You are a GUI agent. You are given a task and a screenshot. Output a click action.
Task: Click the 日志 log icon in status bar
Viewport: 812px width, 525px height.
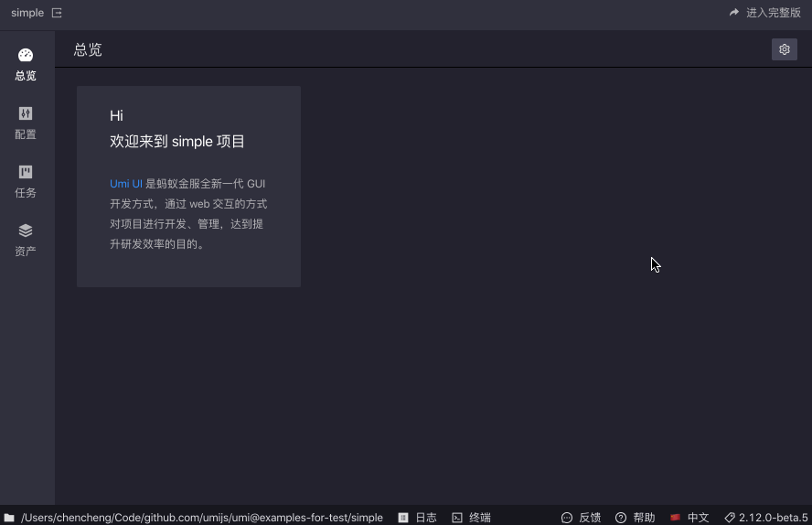403,518
